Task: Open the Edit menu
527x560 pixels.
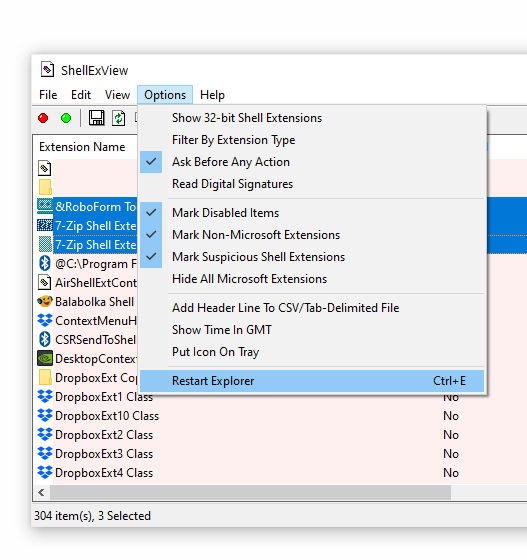Action: click(x=81, y=95)
